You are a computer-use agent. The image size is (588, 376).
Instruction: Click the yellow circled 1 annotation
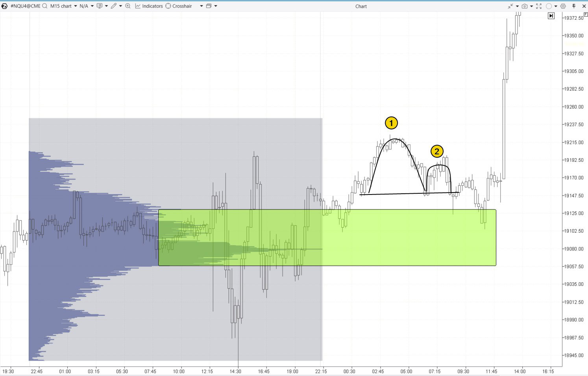[x=391, y=122]
